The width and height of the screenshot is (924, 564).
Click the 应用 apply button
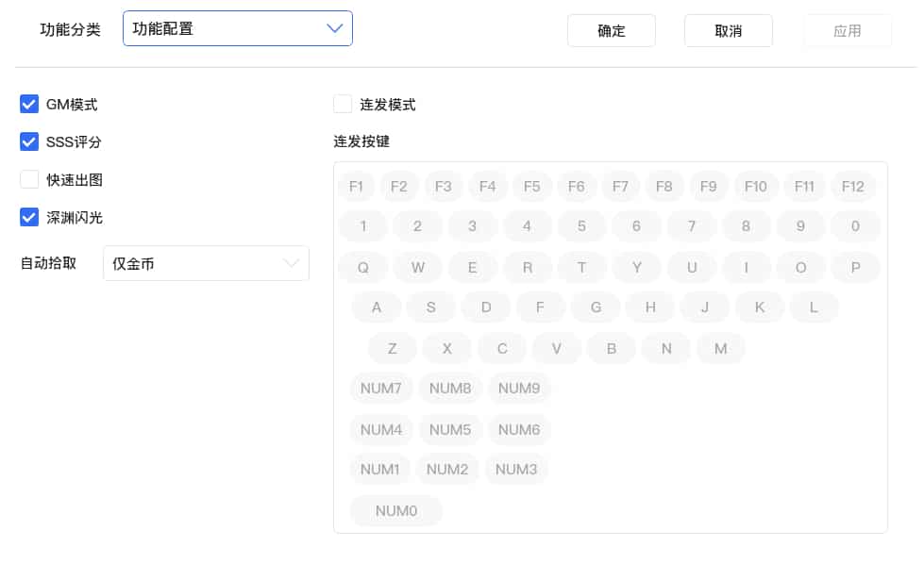847,30
